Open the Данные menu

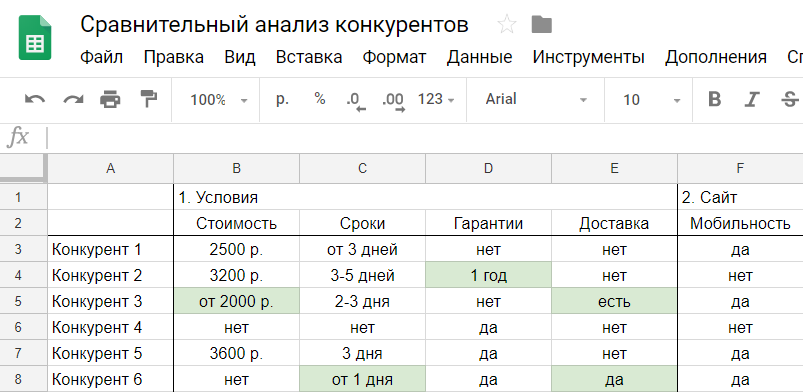coord(479,57)
